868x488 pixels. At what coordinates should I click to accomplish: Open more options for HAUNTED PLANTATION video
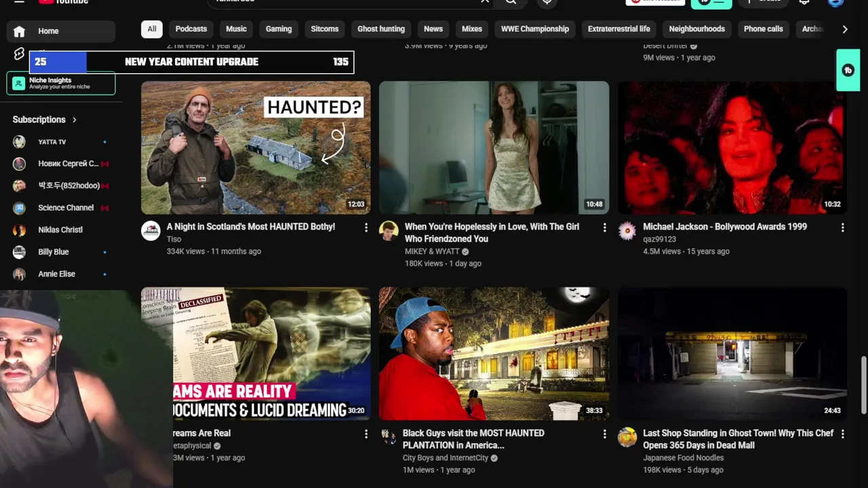(x=604, y=434)
